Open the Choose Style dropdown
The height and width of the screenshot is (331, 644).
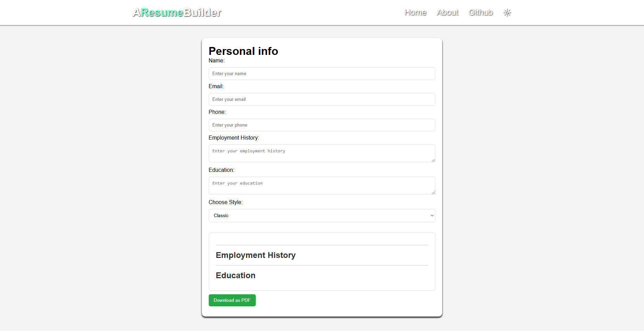(322, 216)
